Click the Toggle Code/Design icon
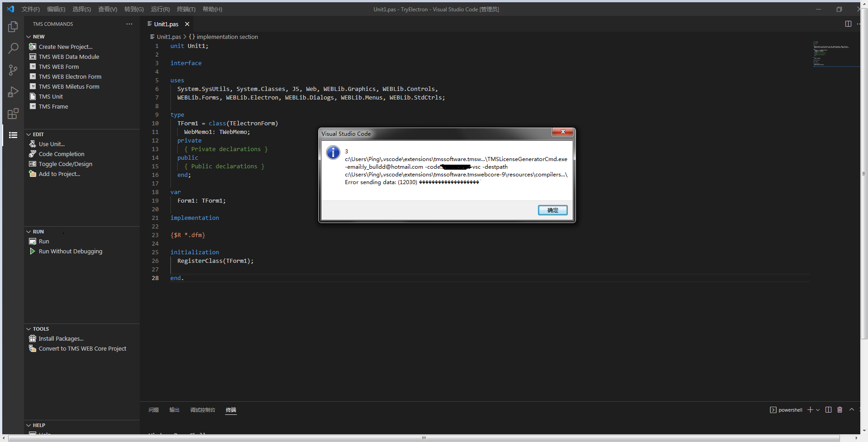The height and width of the screenshot is (442, 868). pyautogui.click(x=33, y=164)
